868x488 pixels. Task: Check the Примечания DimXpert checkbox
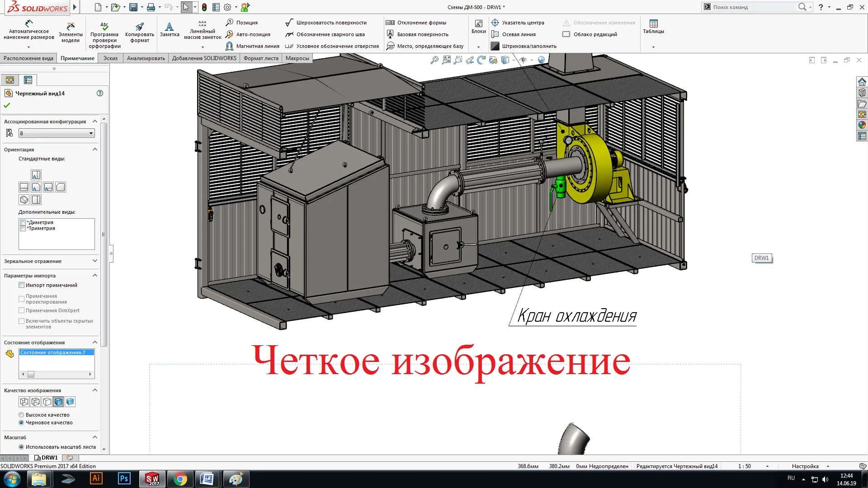pos(21,310)
